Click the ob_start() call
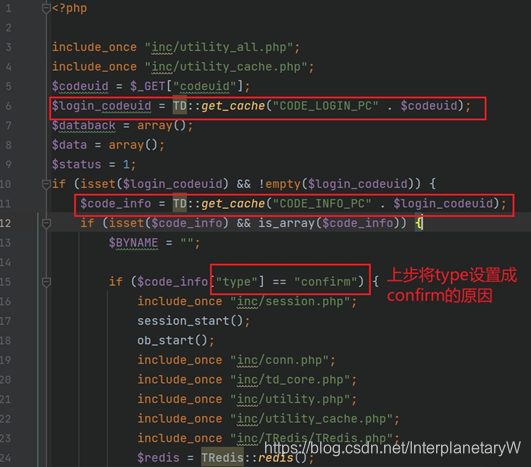This screenshot has width=531, height=467. pos(172,340)
